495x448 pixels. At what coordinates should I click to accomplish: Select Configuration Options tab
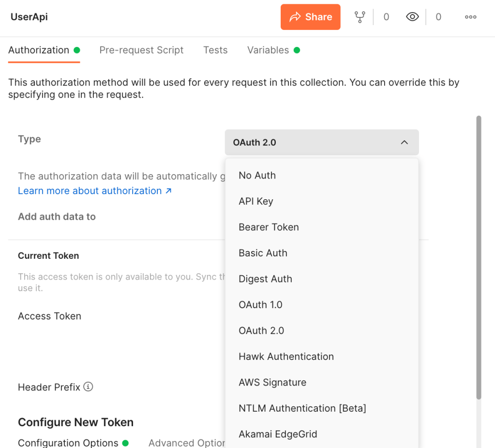pyautogui.click(x=68, y=443)
